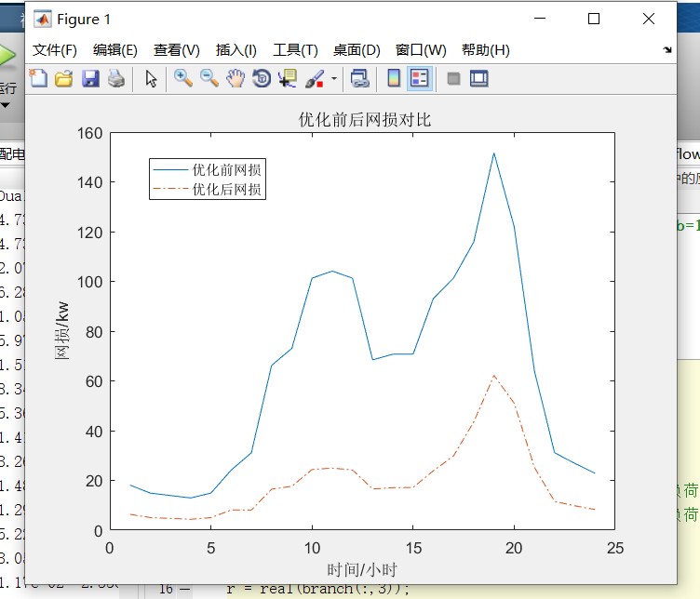This screenshot has height=599, width=700.
Task: Select the Edit Plot arrow tool
Action: [151, 78]
